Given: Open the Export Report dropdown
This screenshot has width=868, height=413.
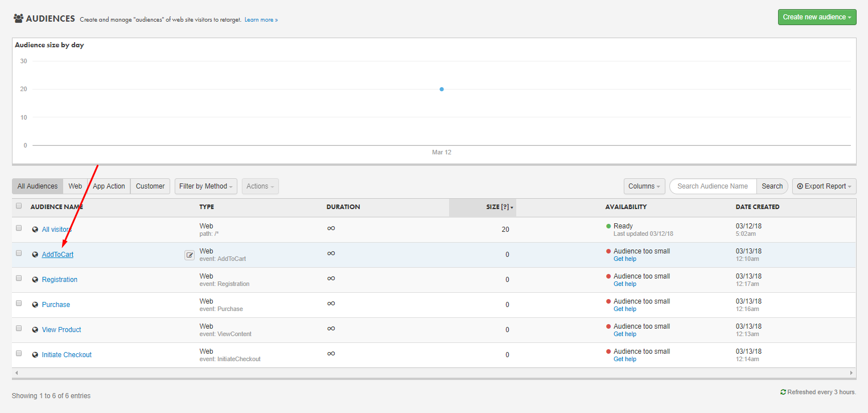Looking at the screenshot, I should click(x=824, y=186).
